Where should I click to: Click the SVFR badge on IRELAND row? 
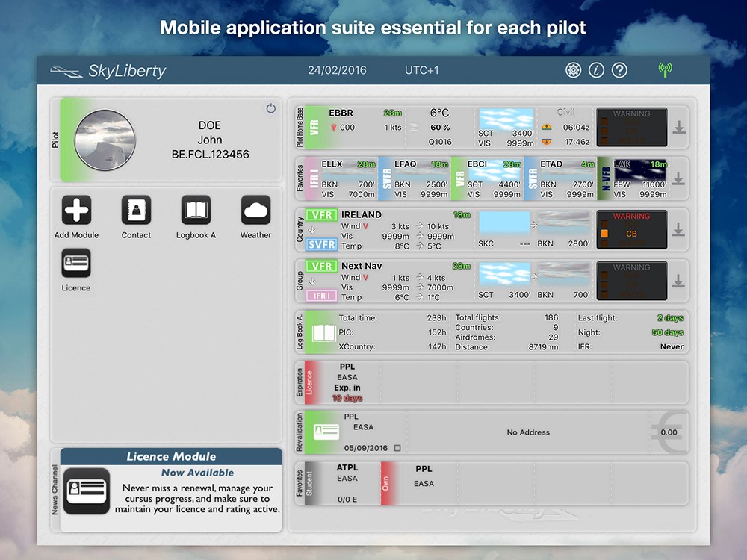(321, 245)
